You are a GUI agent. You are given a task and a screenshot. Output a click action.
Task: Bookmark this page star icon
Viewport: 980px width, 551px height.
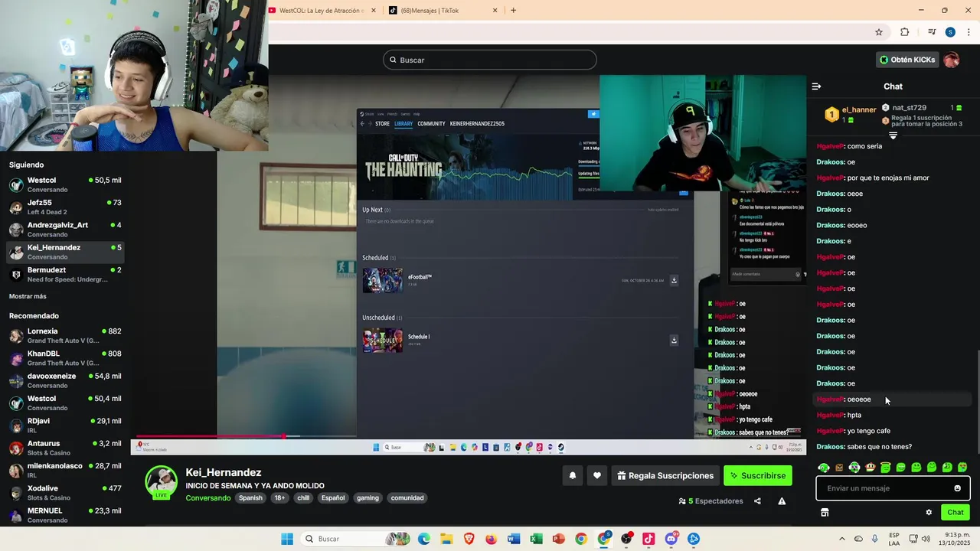[x=879, y=32]
